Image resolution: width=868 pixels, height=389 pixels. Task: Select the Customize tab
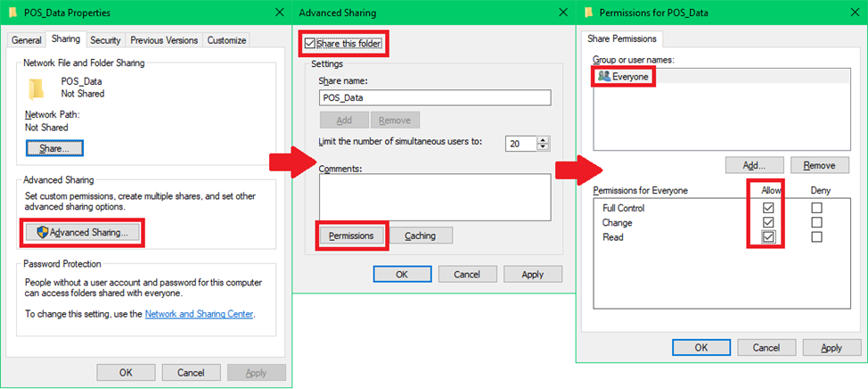[225, 40]
